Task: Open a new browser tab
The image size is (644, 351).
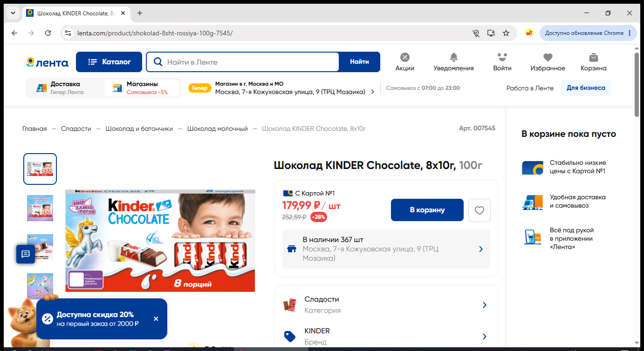Action: 140,13
